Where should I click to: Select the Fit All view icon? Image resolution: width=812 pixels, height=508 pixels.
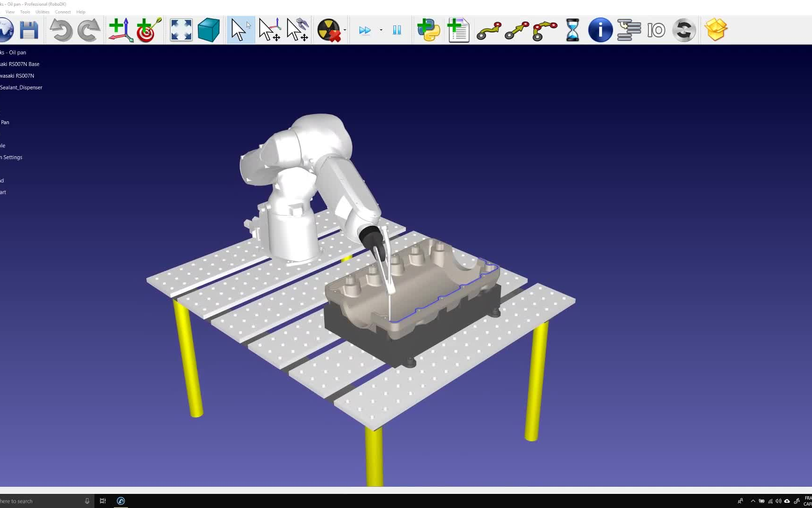click(180, 30)
